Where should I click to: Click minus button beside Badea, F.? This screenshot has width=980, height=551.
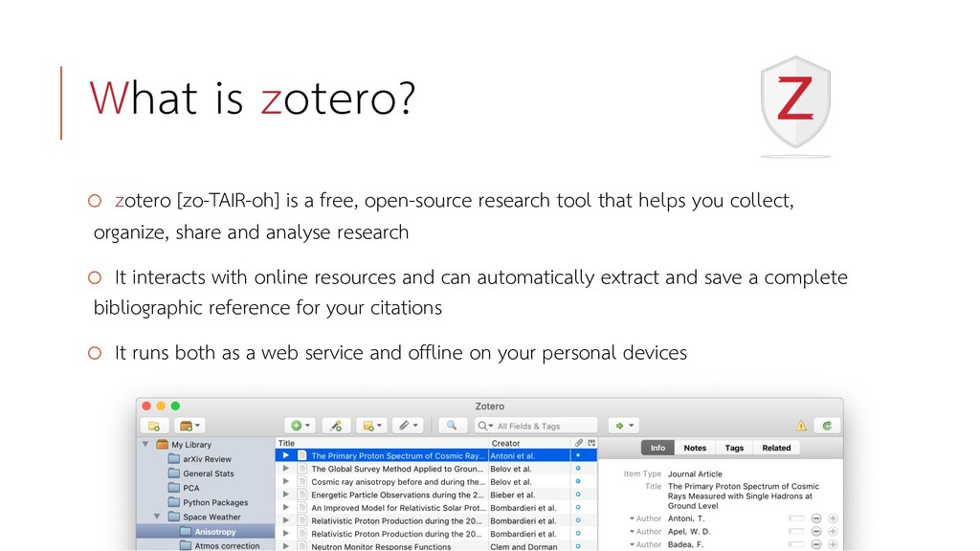[816, 544]
